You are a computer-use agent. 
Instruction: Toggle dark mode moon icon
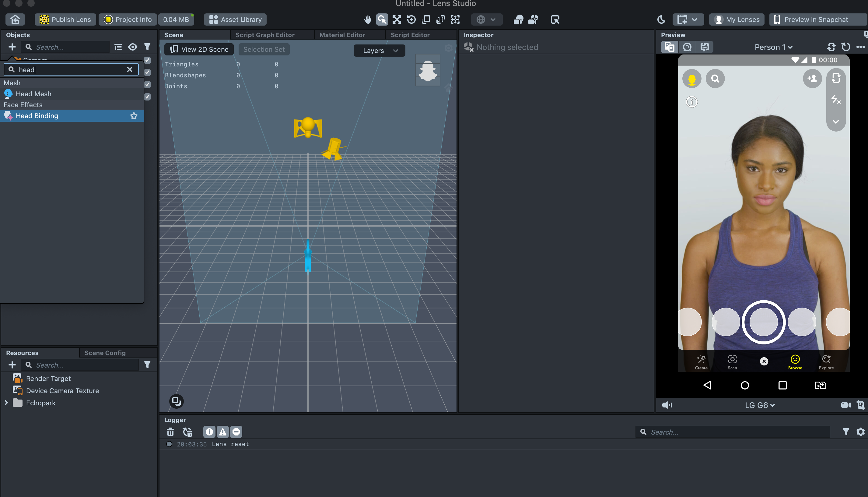click(661, 19)
